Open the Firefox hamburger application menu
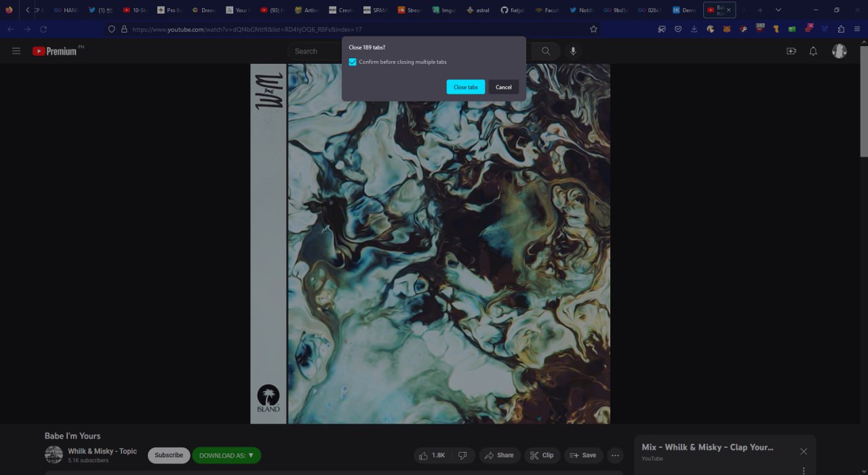 coord(857,29)
